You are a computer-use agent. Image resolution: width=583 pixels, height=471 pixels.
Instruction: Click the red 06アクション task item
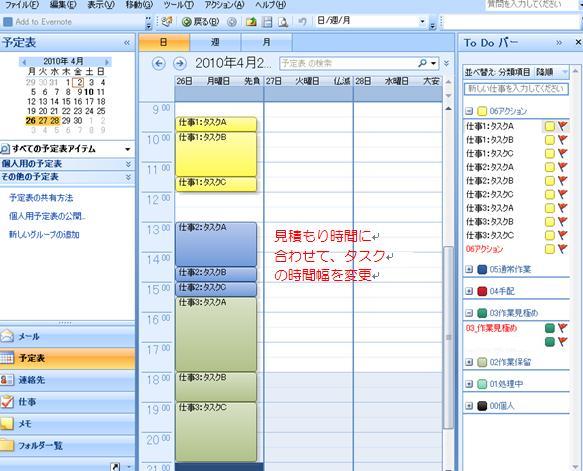[484, 249]
